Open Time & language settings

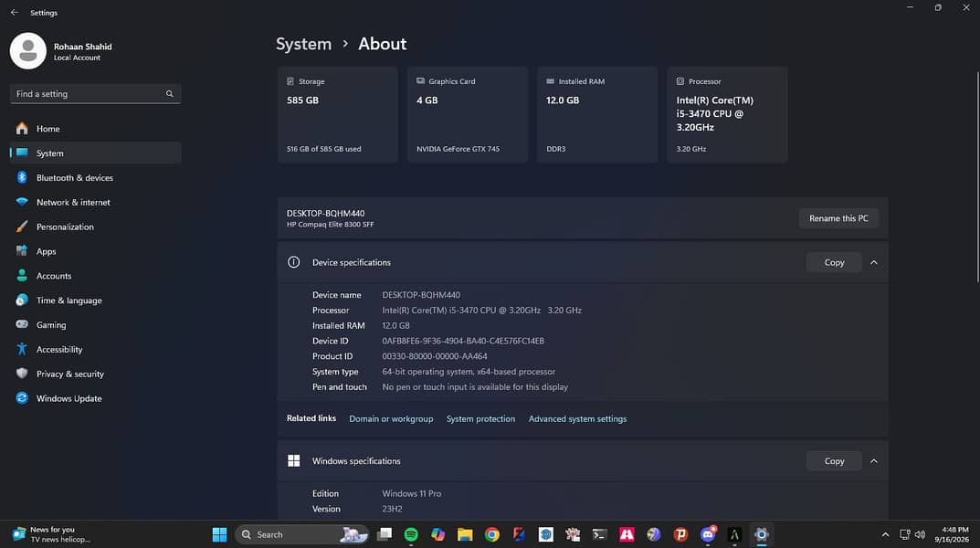[x=96, y=300]
